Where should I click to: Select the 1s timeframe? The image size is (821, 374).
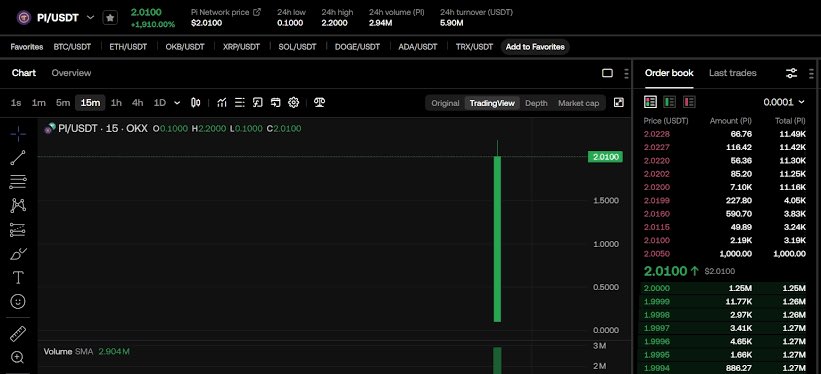pyautogui.click(x=16, y=103)
